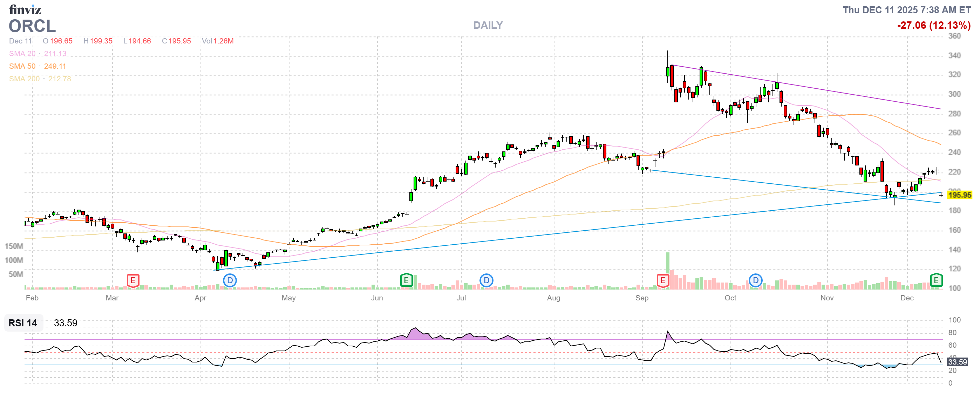Screen dimensions: 980x394
Task: Click the 33.59 RSI value badge
Action: (957, 362)
